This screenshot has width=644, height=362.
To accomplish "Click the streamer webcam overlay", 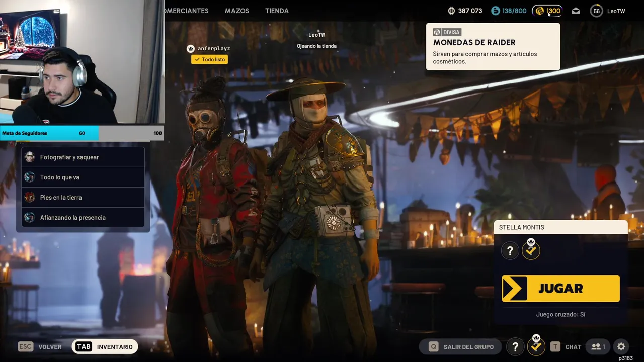I will click(x=82, y=62).
